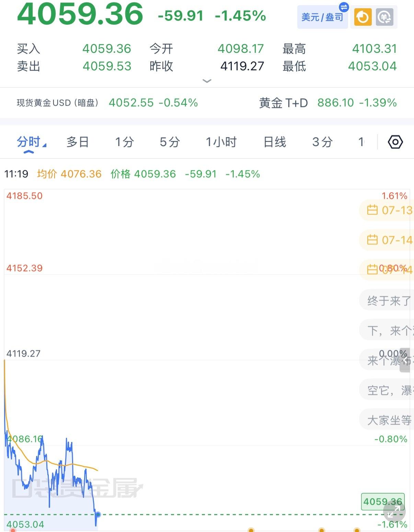Click the partially visible tab after 3分
The width and height of the screenshot is (414, 532).
[361, 142]
